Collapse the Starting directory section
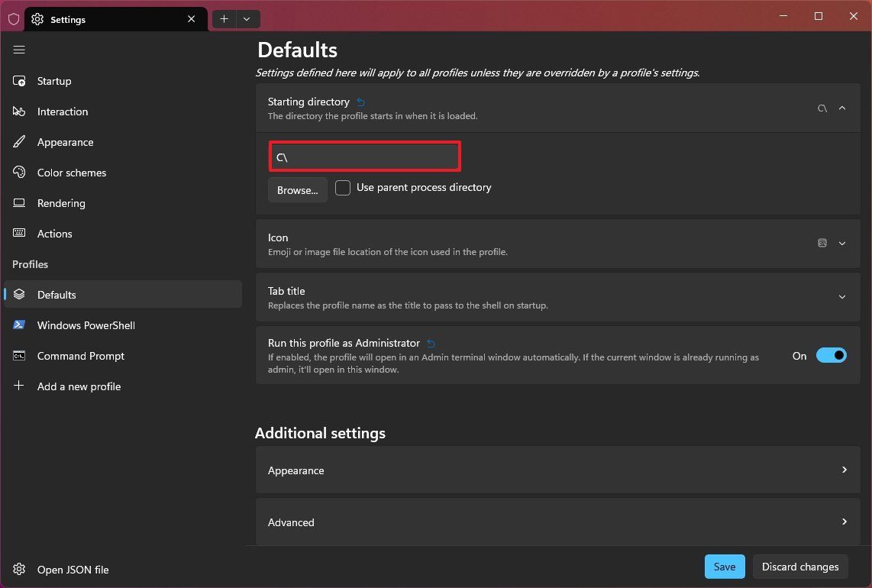Viewport: 872px width, 588px height. pos(842,108)
